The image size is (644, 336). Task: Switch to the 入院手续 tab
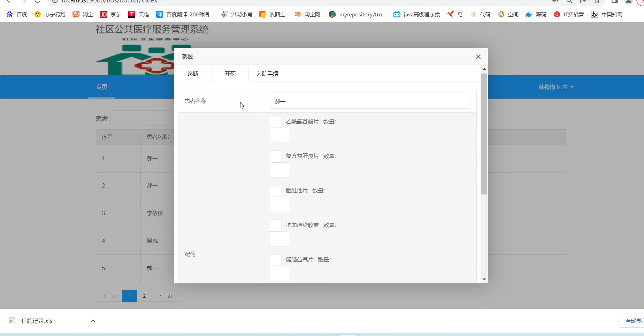[x=267, y=74]
